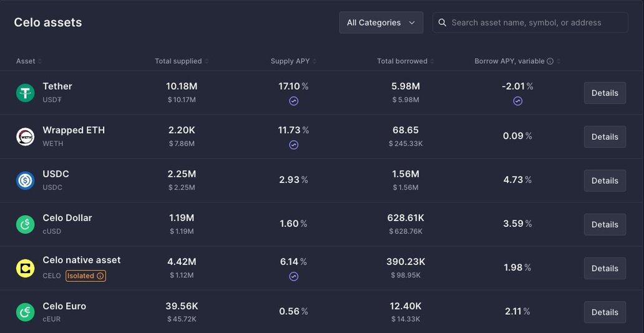Click the Tether USDT token icon
Viewport: 644px width, 333px height.
coord(25,93)
